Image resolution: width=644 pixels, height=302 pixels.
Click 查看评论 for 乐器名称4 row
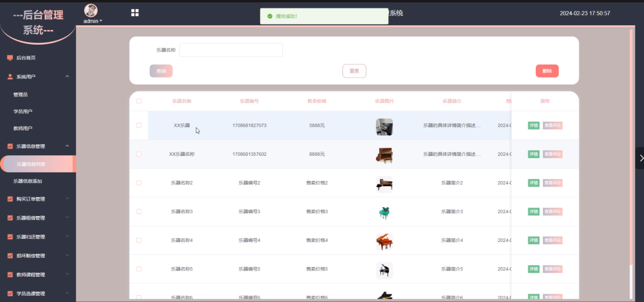[x=552, y=240]
